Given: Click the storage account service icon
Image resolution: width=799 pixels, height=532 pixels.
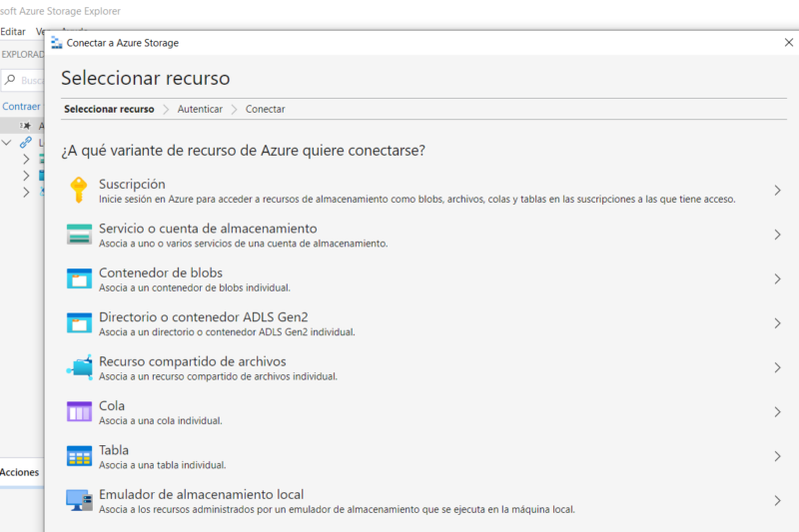Looking at the screenshot, I should (x=79, y=235).
